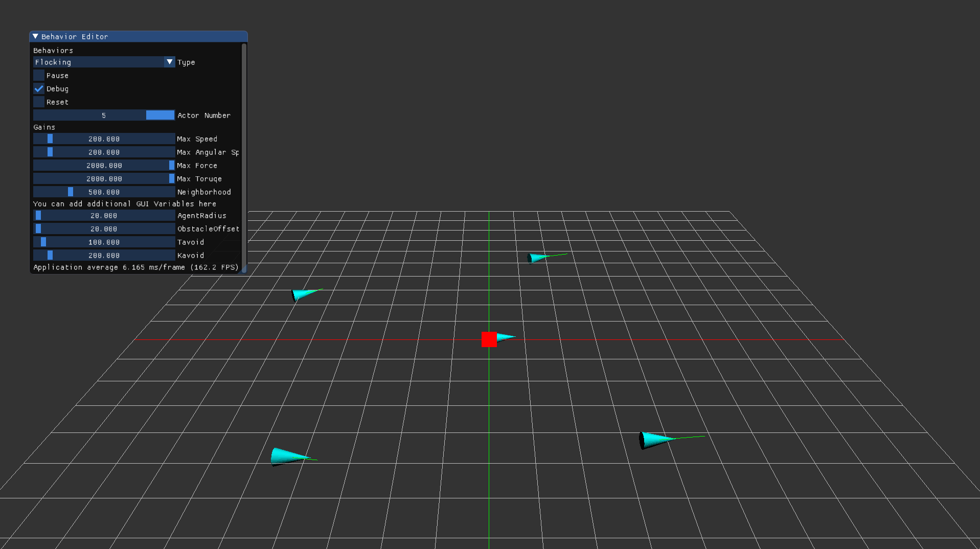This screenshot has height=549, width=980.
Task: Select the Max Angular Speed slider
Action: [50, 152]
